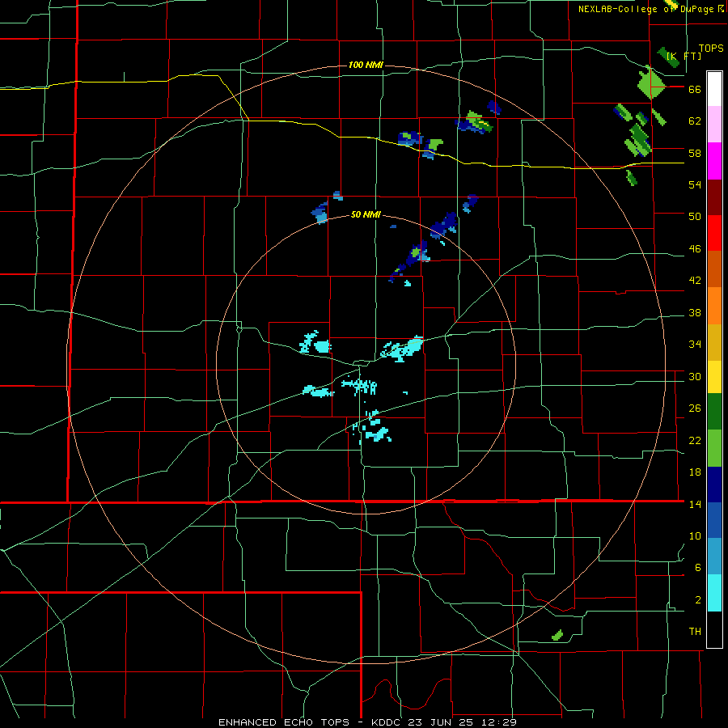This screenshot has width=728, height=728.
Task: Select the light pink legend swatch
Action: pos(714,125)
